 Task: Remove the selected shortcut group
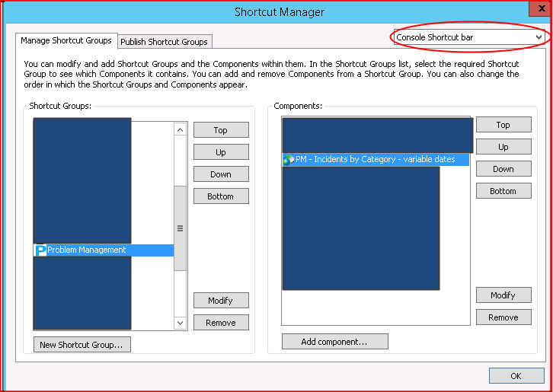pyautogui.click(x=221, y=323)
